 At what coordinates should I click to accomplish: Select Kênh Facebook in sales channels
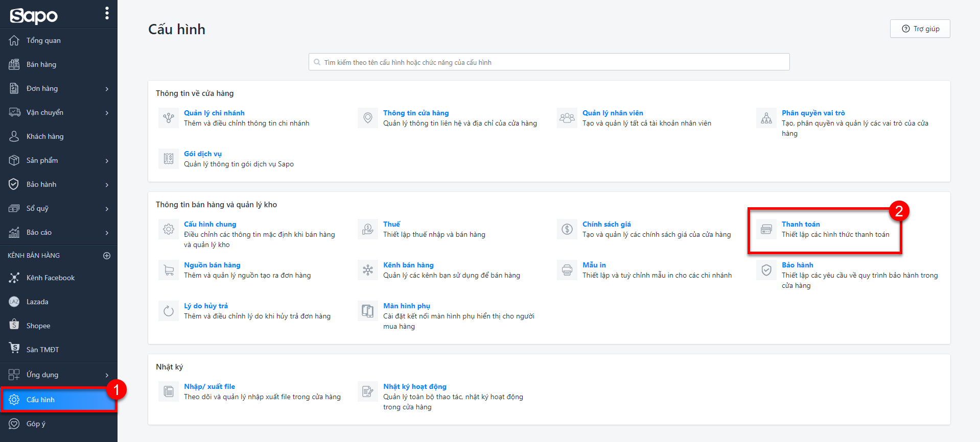point(50,278)
